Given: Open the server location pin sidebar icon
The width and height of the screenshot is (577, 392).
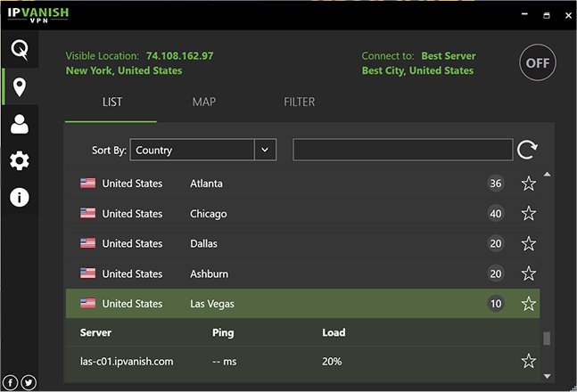Looking at the screenshot, I should coord(19,87).
